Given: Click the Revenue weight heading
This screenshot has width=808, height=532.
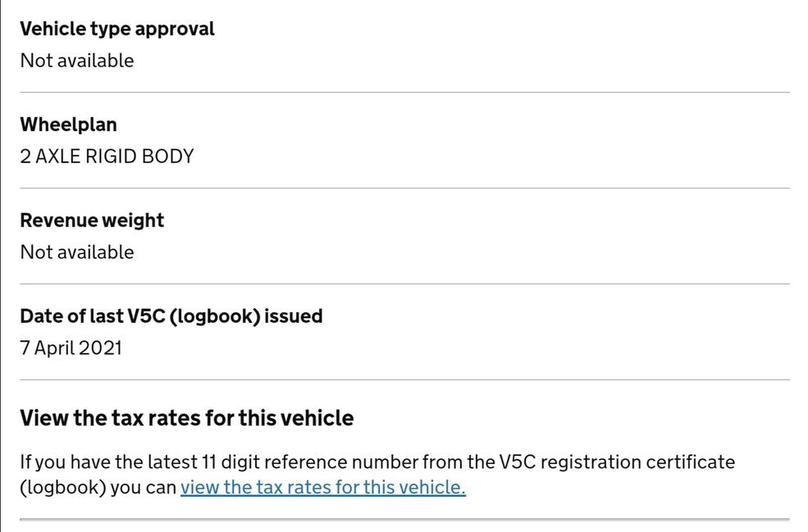Looking at the screenshot, I should point(92,221).
